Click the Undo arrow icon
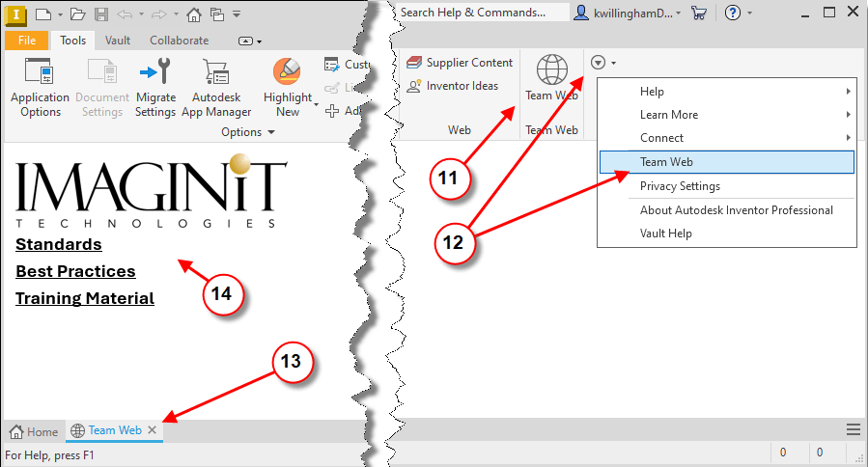868x467 pixels. click(125, 14)
